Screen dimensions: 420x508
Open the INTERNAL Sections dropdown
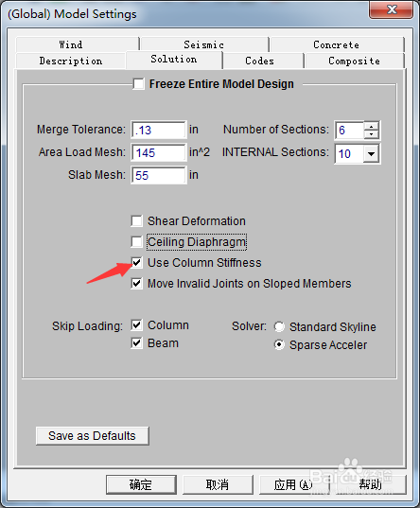(x=372, y=153)
